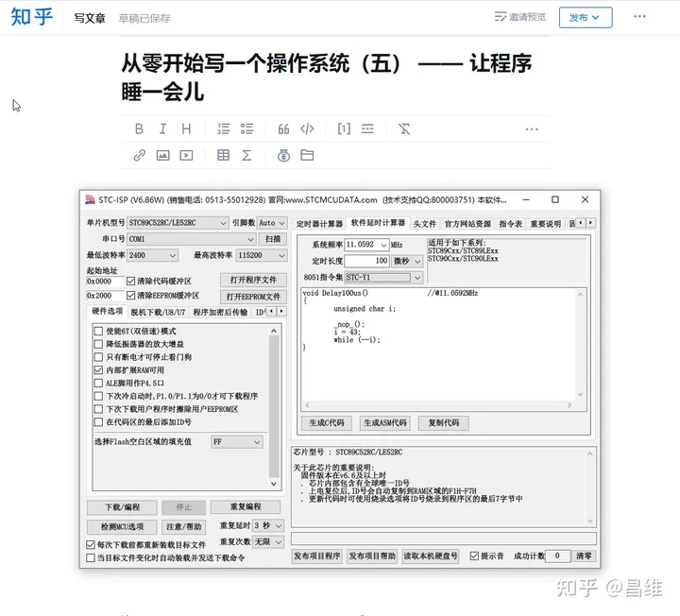Open editor toolbar more options ellipsis
This screenshot has width=680, height=616.
[x=532, y=129]
